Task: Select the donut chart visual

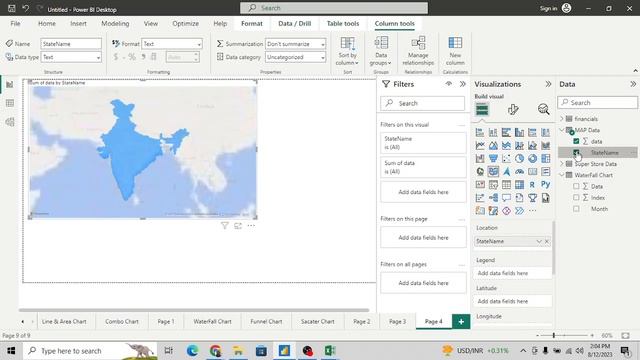Action: pyautogui.click(x=532, y=158)
